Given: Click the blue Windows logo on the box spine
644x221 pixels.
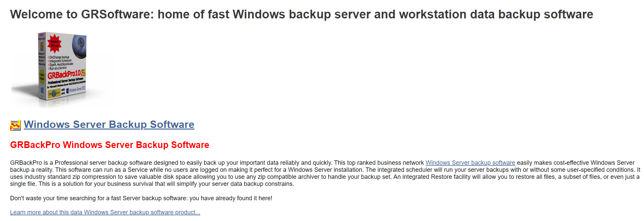Looking at the screenshot, I should click(x=42, y=91).
